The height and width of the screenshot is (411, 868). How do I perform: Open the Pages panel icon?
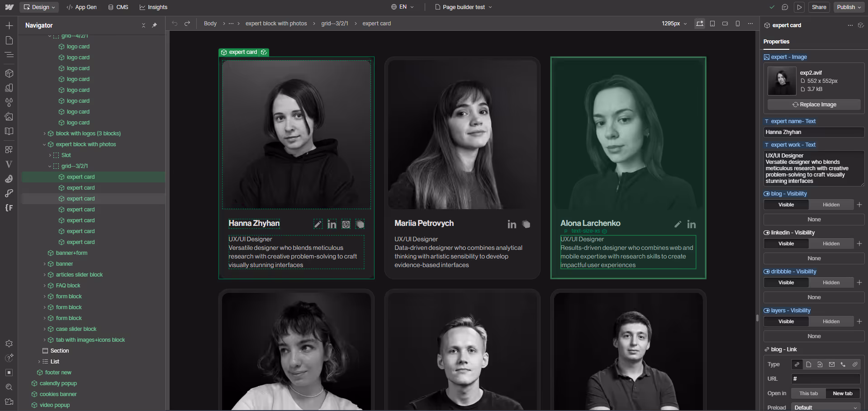coord(9,40)
